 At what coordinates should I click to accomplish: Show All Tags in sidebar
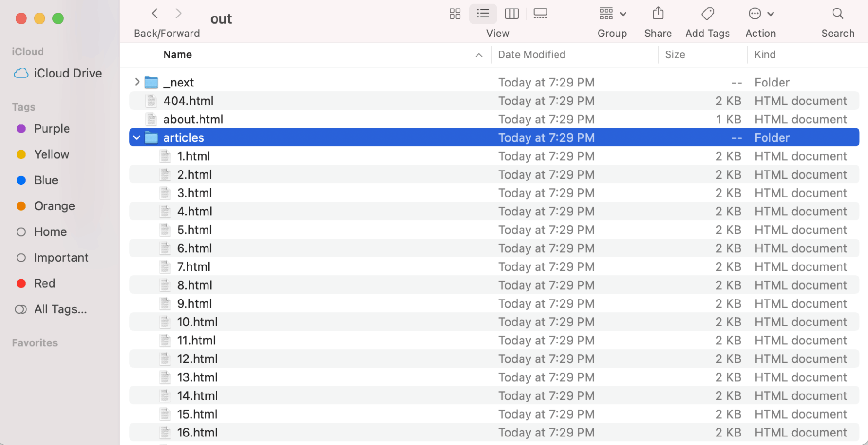[x=60, y=309]
